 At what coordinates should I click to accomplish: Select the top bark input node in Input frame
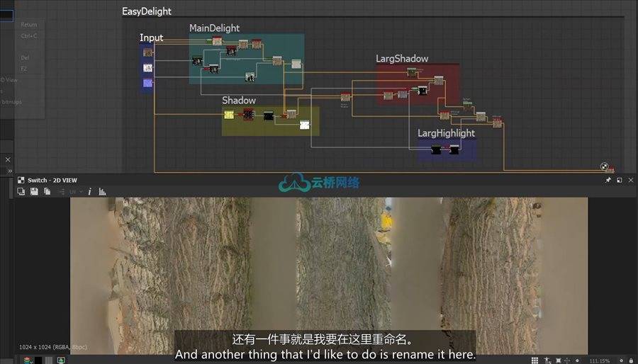pyautogui.click(x=148, y=52)
